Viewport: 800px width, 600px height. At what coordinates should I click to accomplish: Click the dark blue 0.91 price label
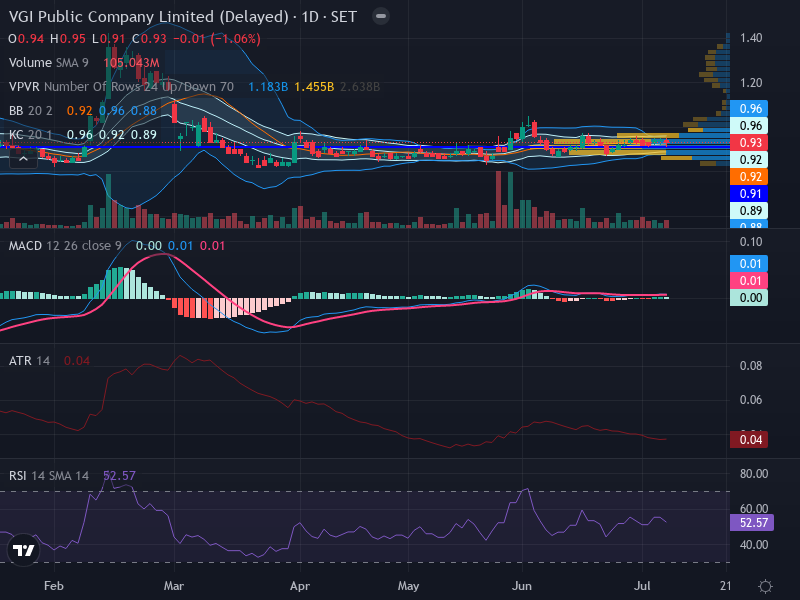coord(749,194)
